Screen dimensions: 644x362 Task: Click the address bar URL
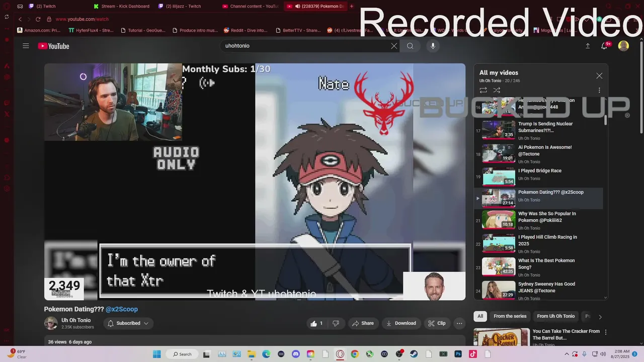[82, 19]
